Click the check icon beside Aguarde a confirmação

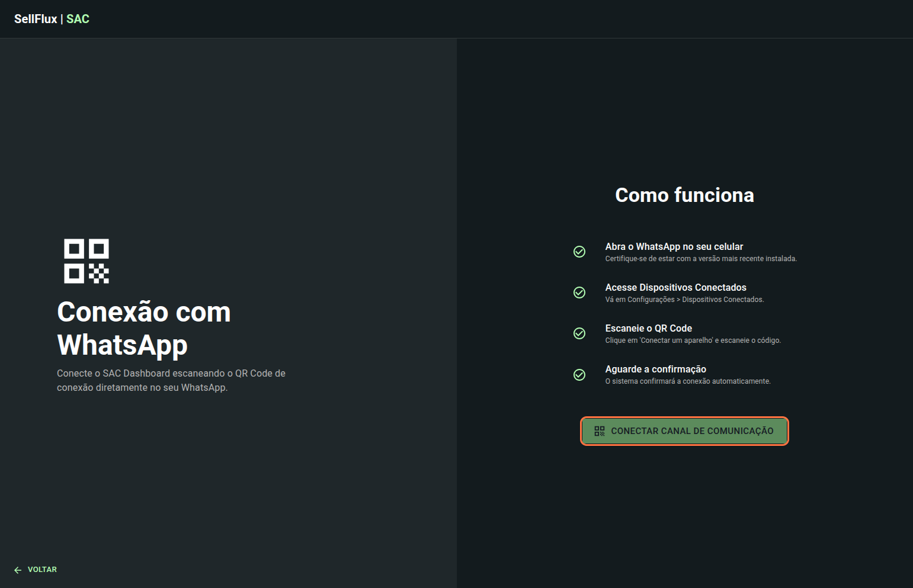[x=579, y=375]
